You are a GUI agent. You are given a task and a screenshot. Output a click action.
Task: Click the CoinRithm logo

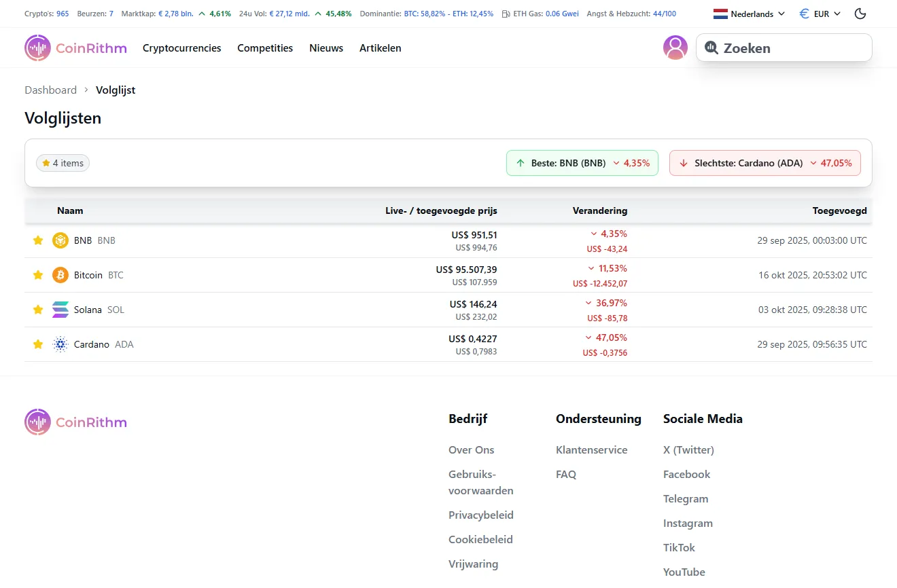[75, 48]
